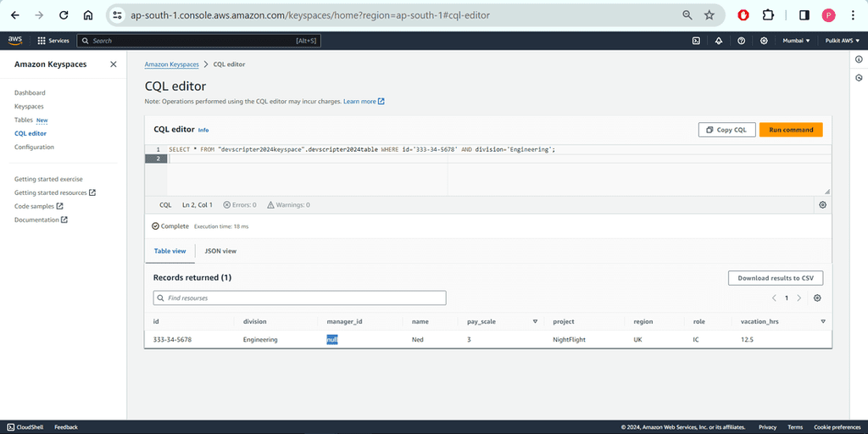
Task: Click the highlighted null manager_id cell
Action: click(332, 339)
